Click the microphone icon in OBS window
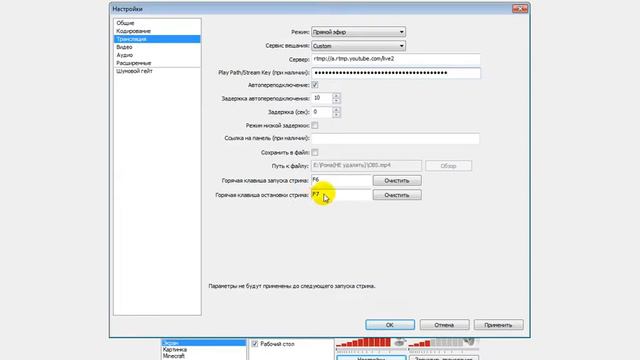The image size is (640, 360). 401,342
